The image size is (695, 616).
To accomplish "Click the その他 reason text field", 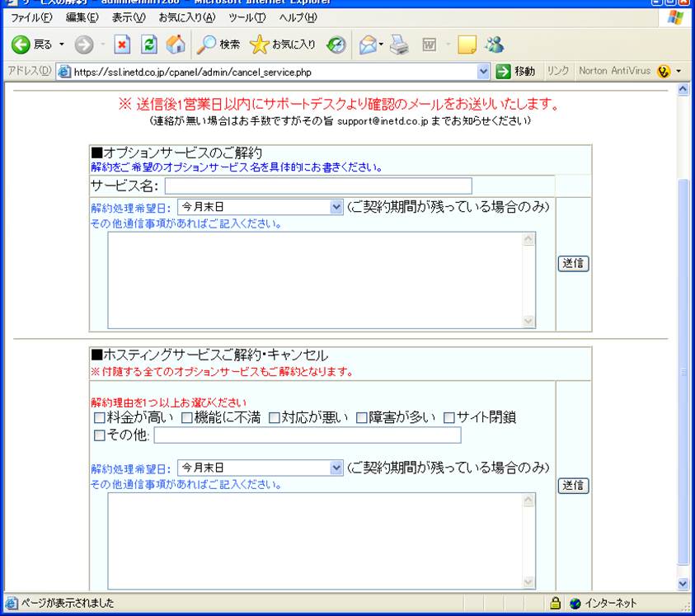I will point(308,435).
